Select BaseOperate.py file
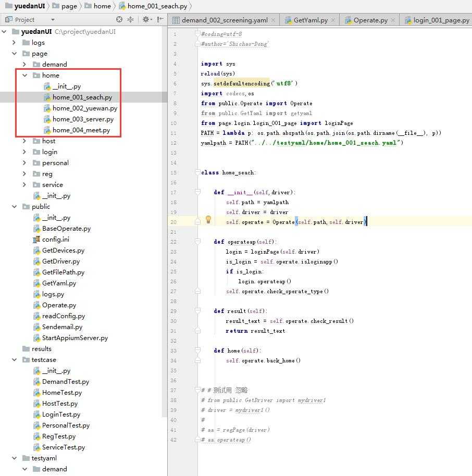Image resolution: width=472 pixels, height=476 pixels. click(x=62, y=229)
